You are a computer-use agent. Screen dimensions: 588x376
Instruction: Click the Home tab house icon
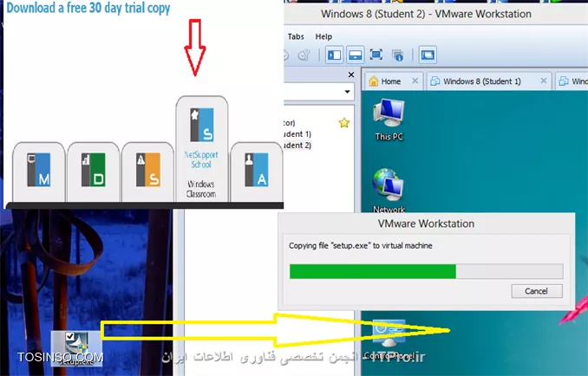point(374,81)
